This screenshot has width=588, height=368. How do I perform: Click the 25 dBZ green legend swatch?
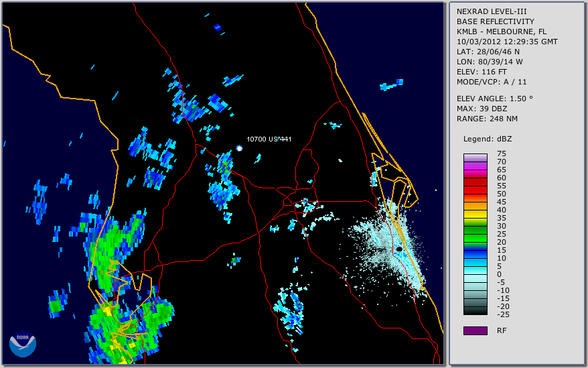click(x=475, y=230)
